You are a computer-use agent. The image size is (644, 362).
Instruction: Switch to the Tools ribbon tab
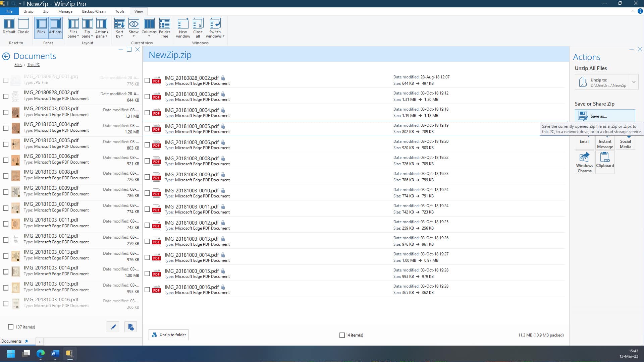coord(120,11)
